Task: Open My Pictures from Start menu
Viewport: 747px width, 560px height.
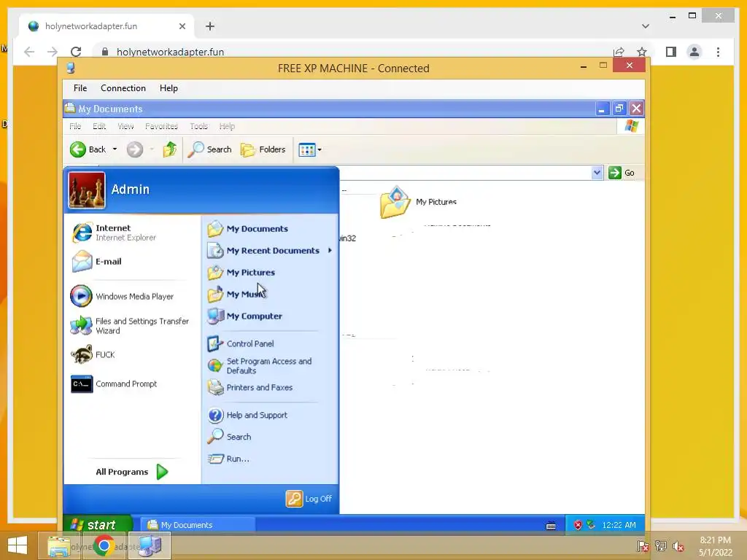Action: pyautogui.click(x=241, y=273)
